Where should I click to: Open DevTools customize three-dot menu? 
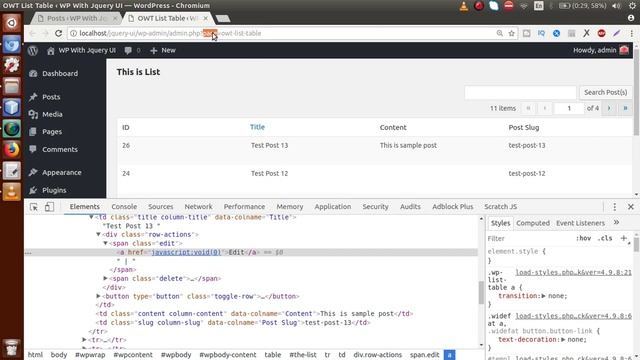click(x=615, y=207)
